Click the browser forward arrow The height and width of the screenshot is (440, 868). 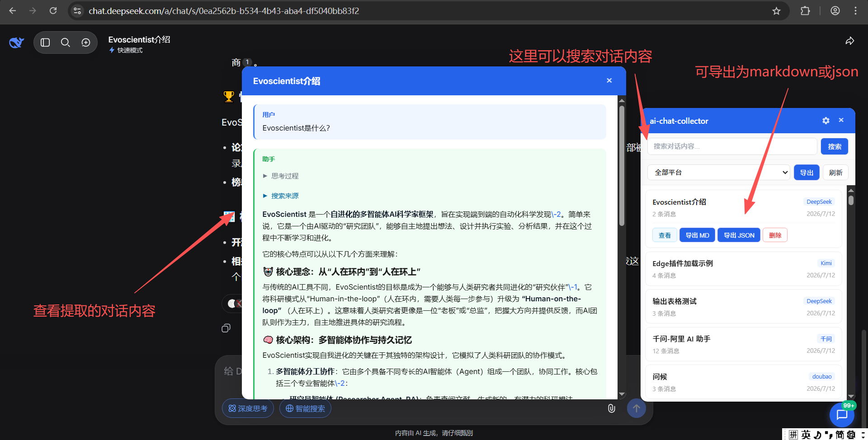[33, 11]
